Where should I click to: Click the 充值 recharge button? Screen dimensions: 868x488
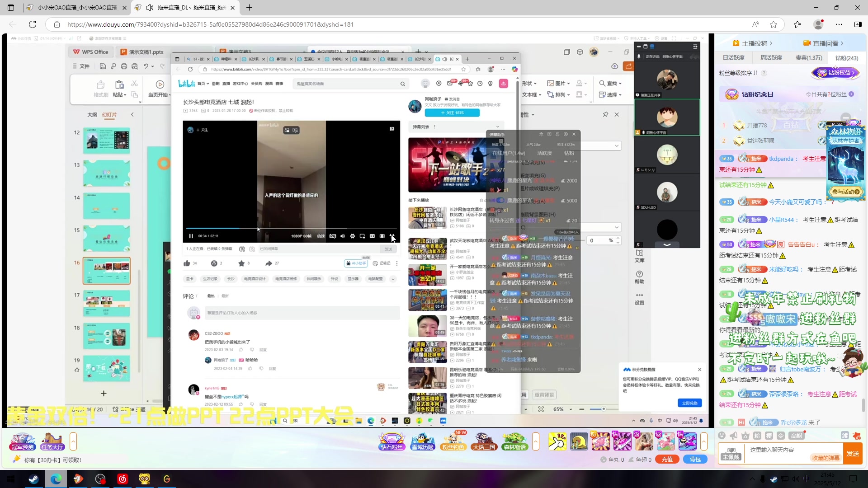click(667, 460)
